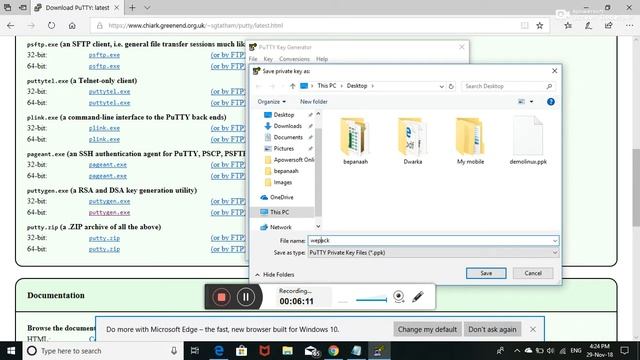Select This PC in breadcrumb path
This screenshot has height=360, width=640.
[x=327, y=86]
